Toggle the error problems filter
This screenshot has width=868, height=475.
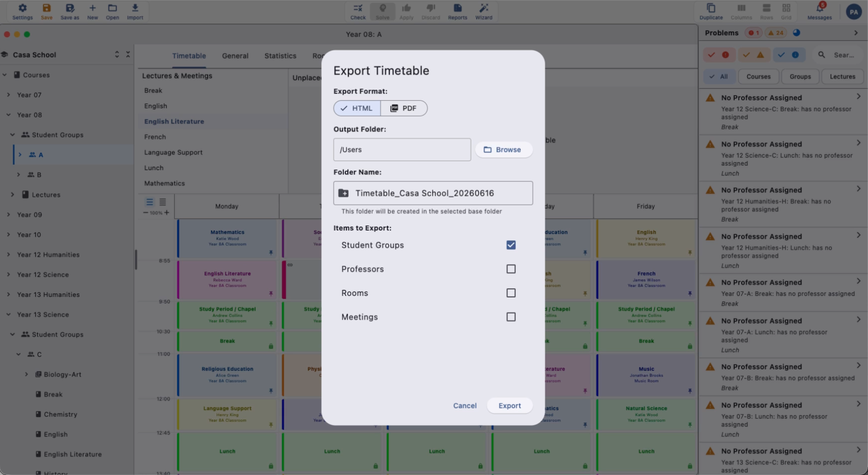719,55
